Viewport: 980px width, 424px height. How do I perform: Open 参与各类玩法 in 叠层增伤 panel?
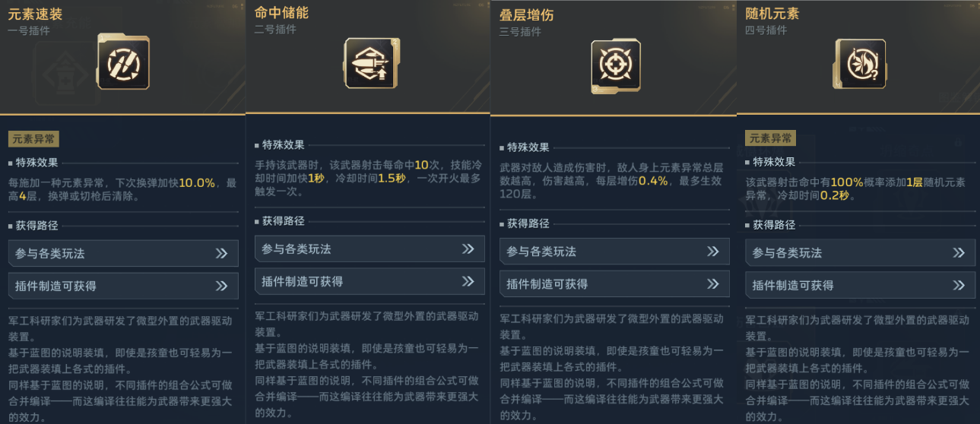click(x=614, y=251)
